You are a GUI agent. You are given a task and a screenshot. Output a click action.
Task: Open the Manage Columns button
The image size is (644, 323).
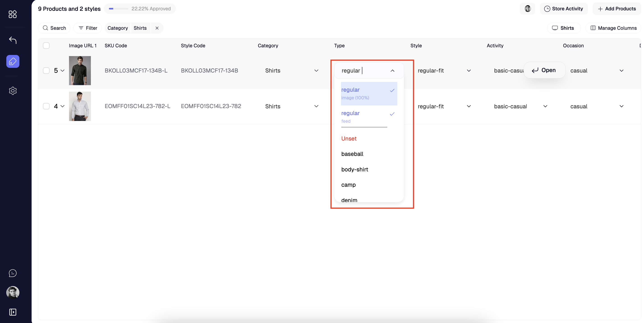(613, 28)
